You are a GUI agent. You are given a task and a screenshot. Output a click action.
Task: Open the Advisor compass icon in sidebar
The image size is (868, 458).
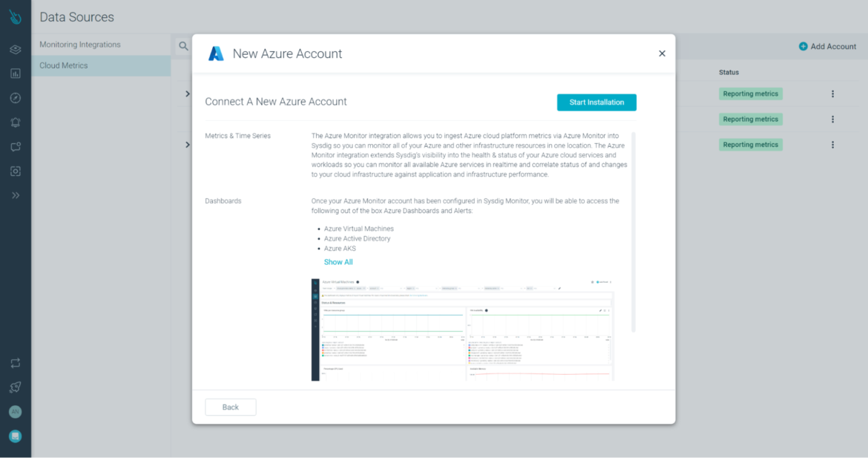point(16,97)
